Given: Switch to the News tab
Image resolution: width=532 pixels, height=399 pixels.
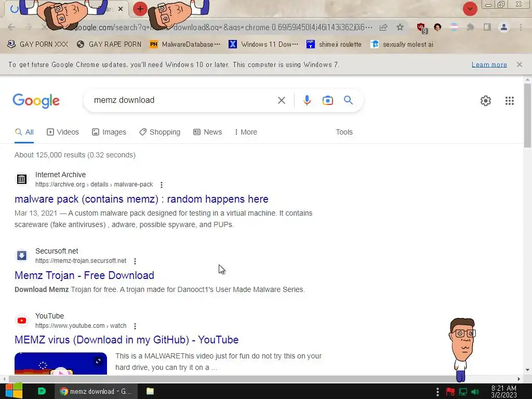Looking at the screenshot, I should pos(208,132).
